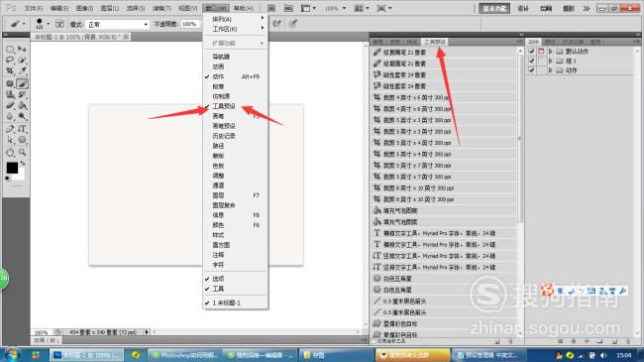The width and height of the screenshot is (644, 362).
Task: Toggle the Brush panel button in options bar
Action: (59, 24)
